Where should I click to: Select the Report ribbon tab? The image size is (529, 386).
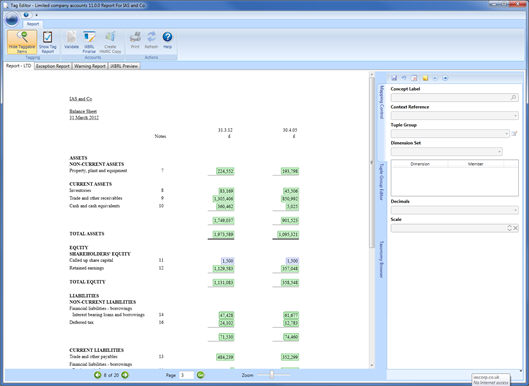click(x=33, y=24)
